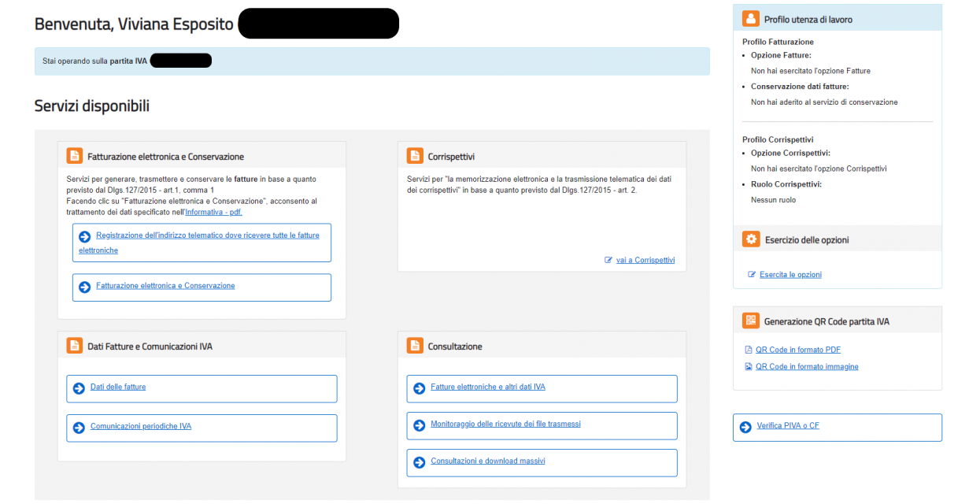Click the orange Consultazione section icon
Image resolution: width=980 pixels, height=504 pixels.
[x=415, y=346]
